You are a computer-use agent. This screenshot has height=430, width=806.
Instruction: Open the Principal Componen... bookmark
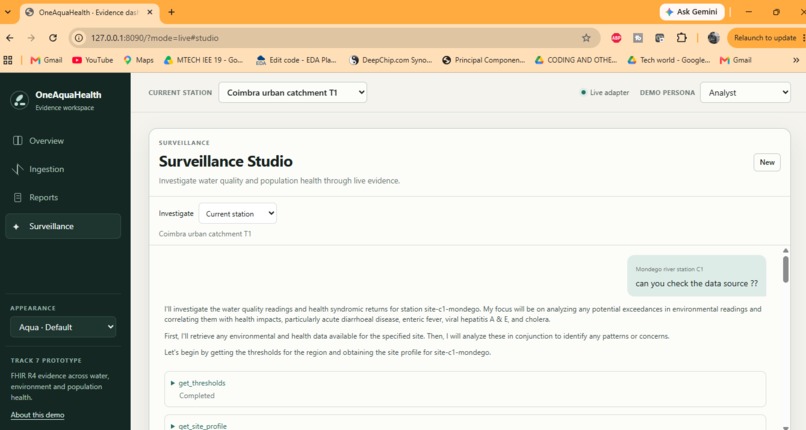coord(484,60)
